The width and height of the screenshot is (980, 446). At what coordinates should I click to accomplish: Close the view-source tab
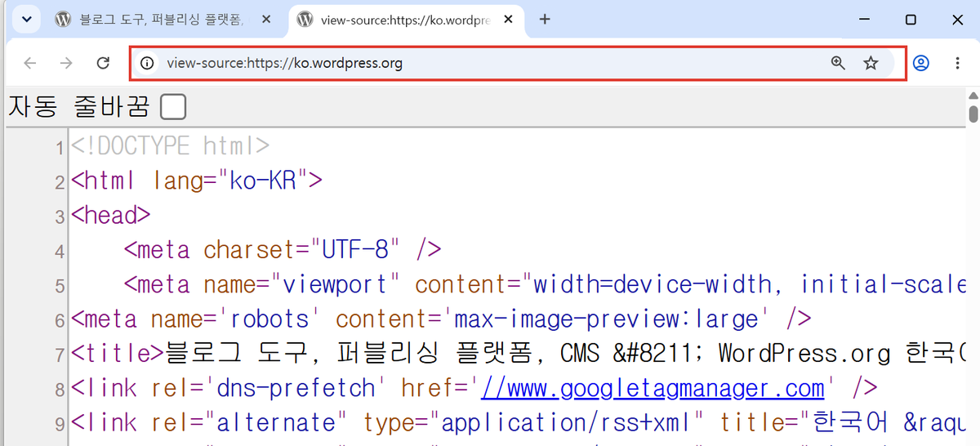coord(509,20)
